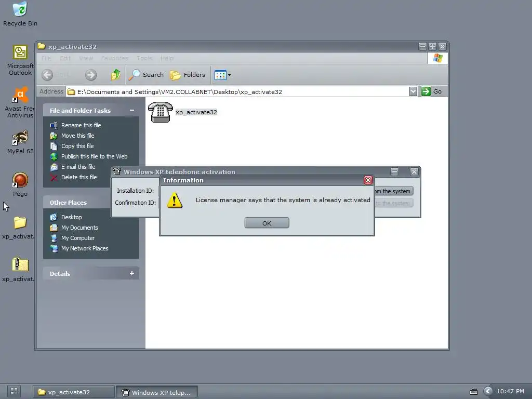Screen dimensions: 532x399
Task: Select the Microsoft Outlook desktop icon
Action: point(20,60)
